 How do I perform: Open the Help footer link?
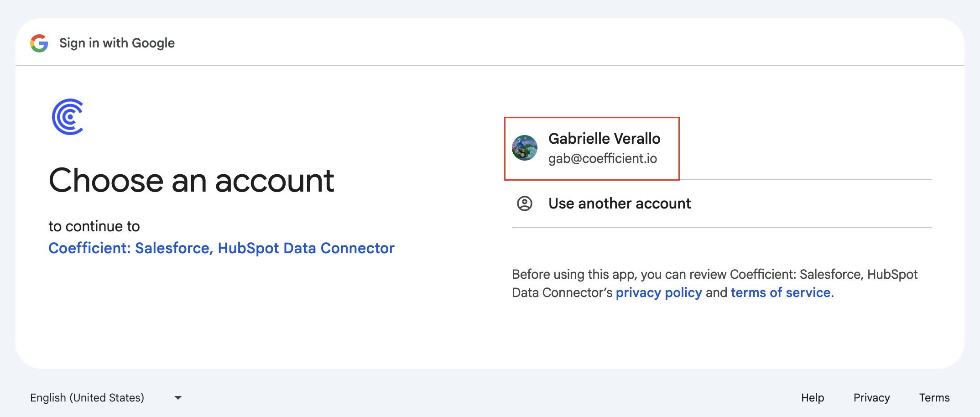[x=813, y=398]
